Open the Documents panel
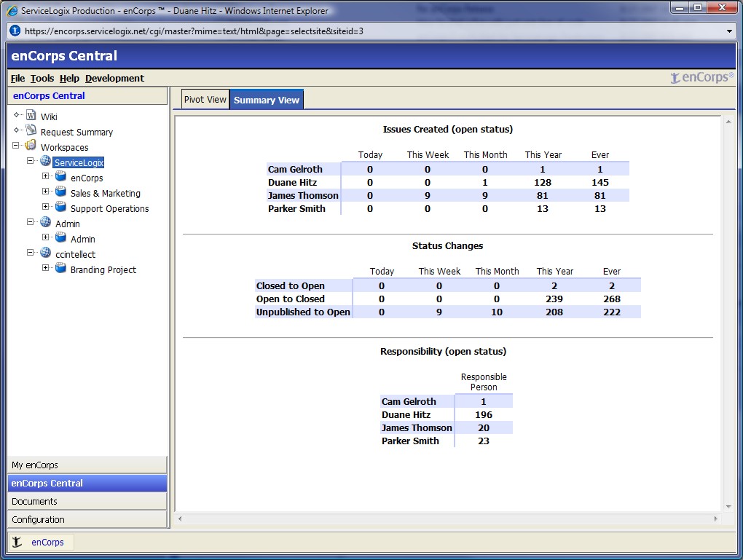Viewport: 743px width, 560px height. click(x=87, y=501)
